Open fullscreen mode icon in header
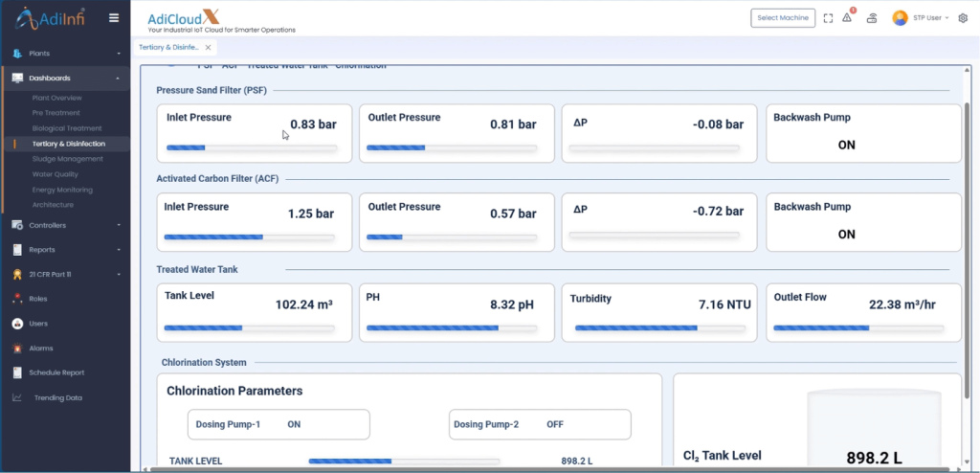 point(828,18)
